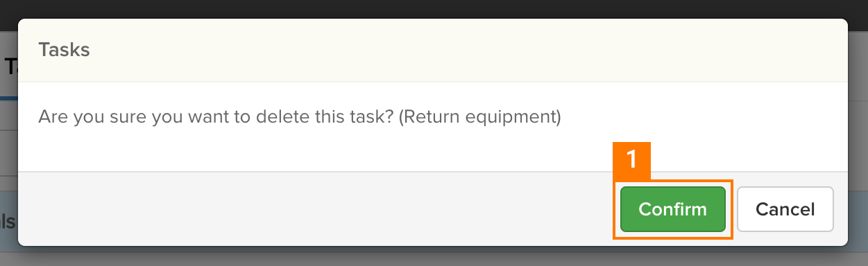Click the dark top bar above the dialog

point(434,8)
